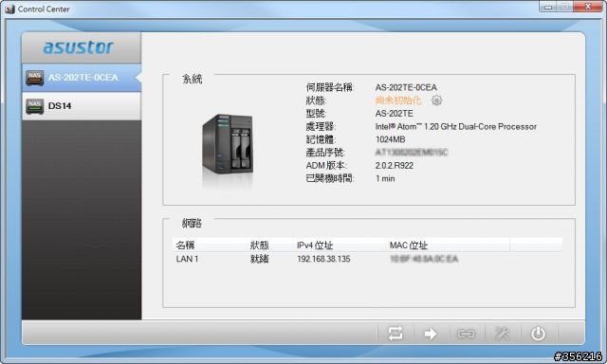
Task: Click the uptime value 1 min
Action: pyautogui.click(x=385, y=179)
